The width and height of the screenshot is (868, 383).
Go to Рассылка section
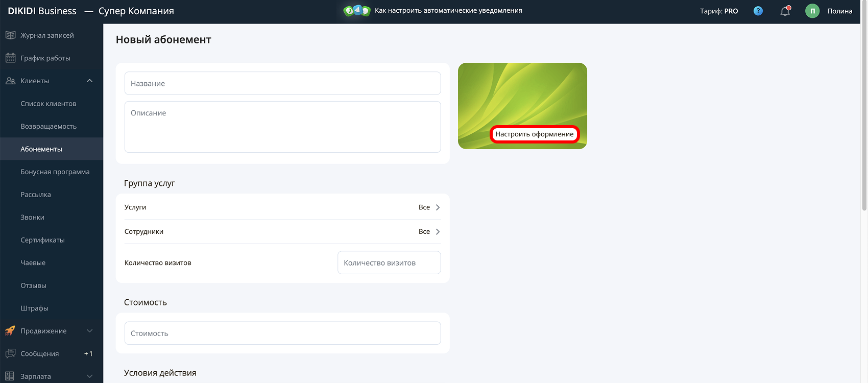(36, 195)
